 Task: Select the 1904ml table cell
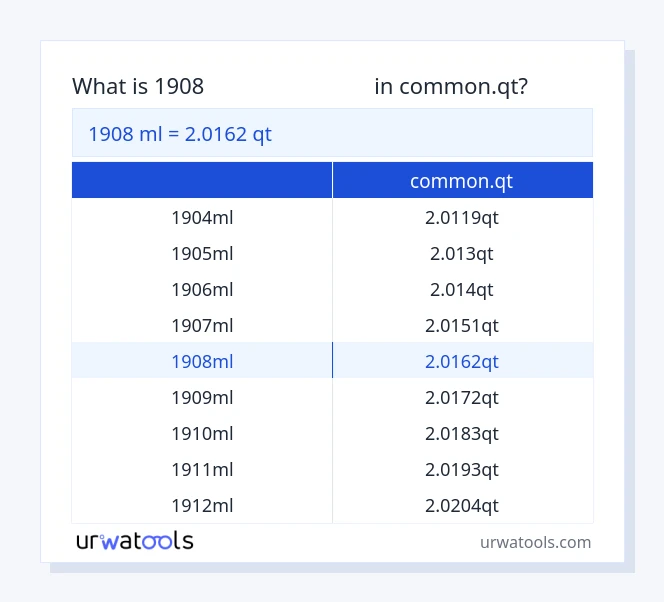(x=202, y=217)
